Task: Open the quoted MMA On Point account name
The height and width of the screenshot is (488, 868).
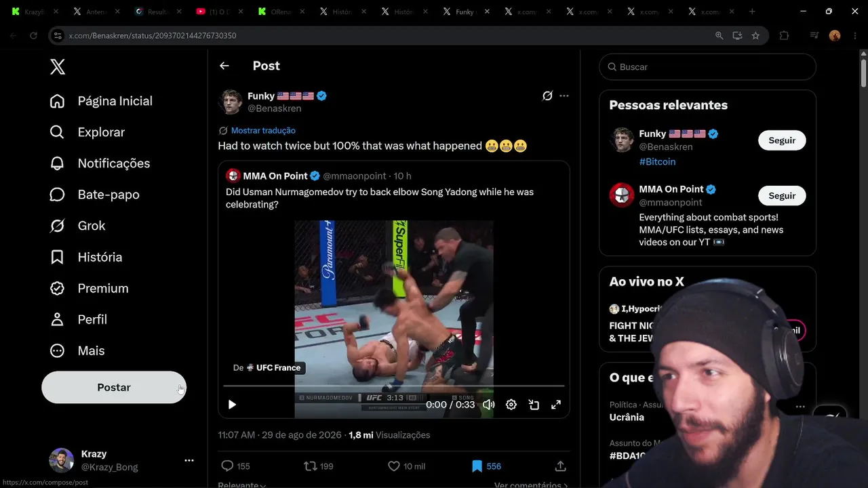Action: 275,176
